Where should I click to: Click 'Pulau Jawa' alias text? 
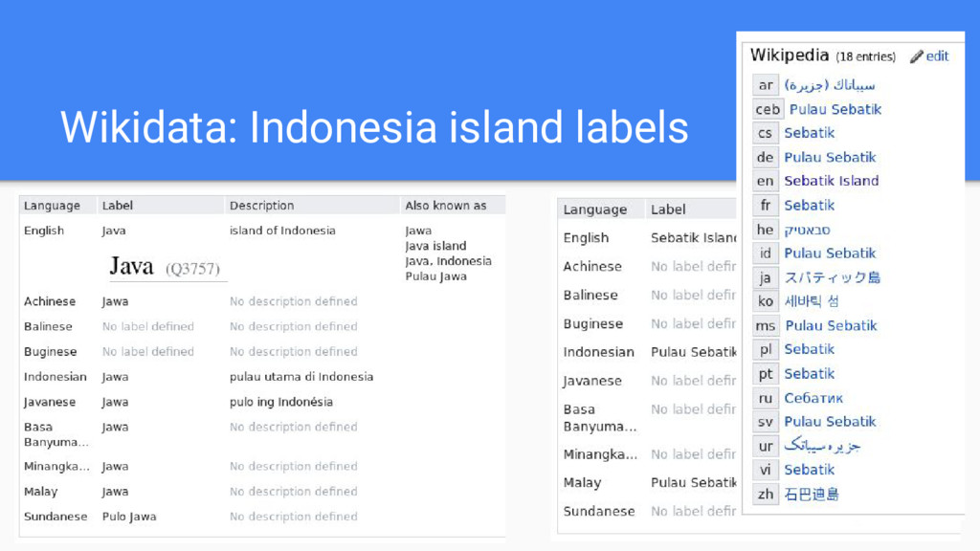435,276
